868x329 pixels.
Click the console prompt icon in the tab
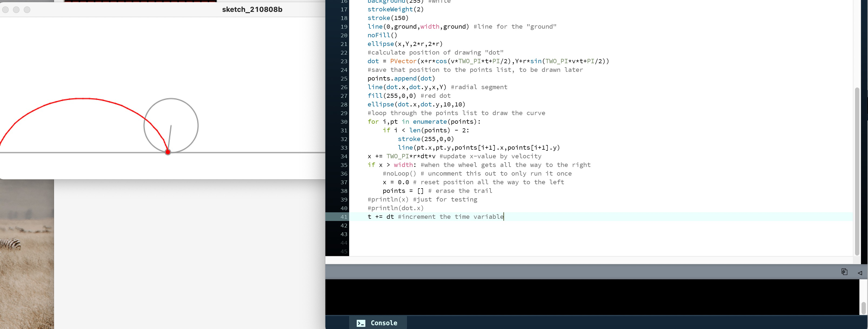coord(361,323)
